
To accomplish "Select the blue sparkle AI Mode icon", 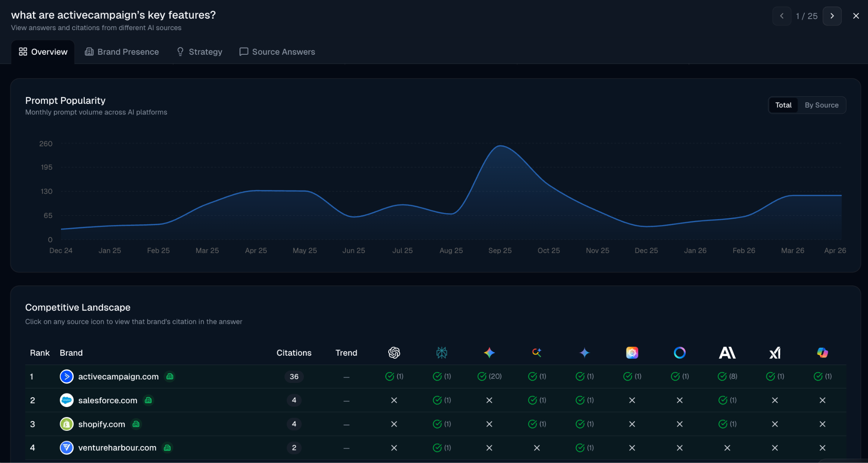I will pyautogui.click(x=584, y=353).
